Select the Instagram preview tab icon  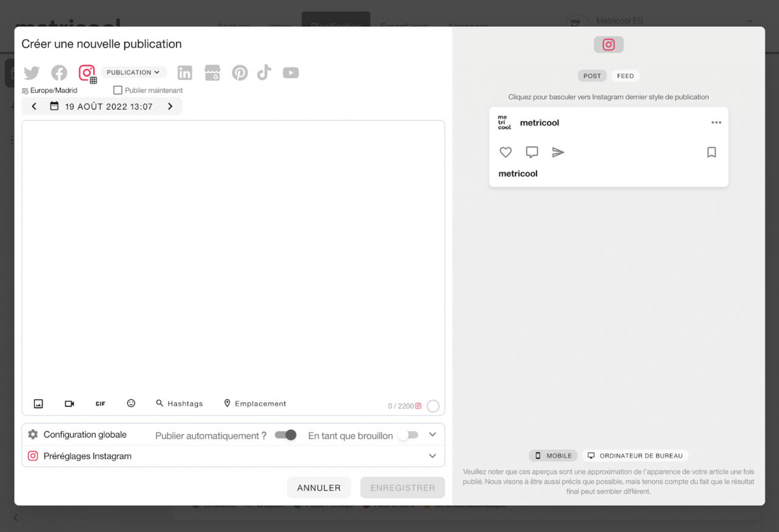click(609, 44)
